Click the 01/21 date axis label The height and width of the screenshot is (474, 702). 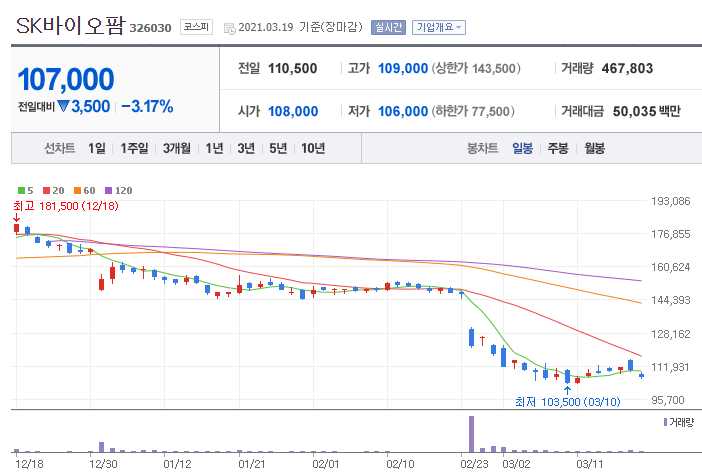click(x=252, y=464)
